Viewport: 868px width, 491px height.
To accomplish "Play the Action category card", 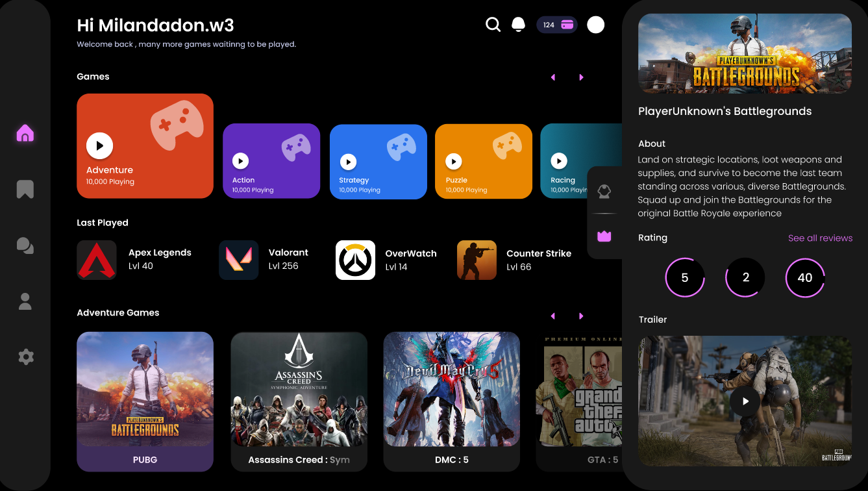I will click(240, 160).
